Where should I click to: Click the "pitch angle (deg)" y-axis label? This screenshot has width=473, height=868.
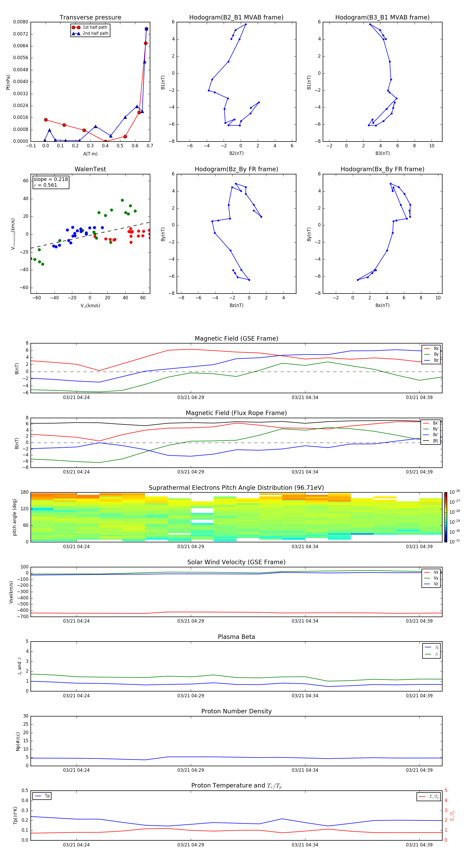click(x=14, y=517)
